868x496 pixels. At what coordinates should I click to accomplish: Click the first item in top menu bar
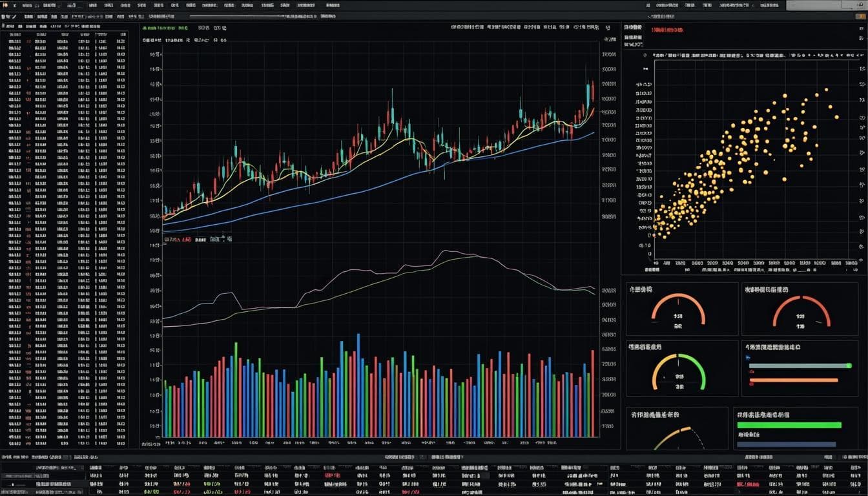(5, 5)
